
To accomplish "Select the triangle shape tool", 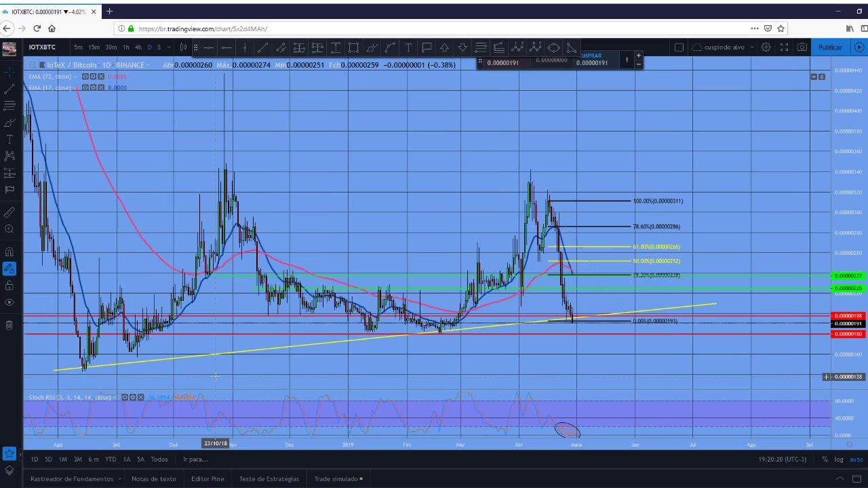I will pos(572,47).
